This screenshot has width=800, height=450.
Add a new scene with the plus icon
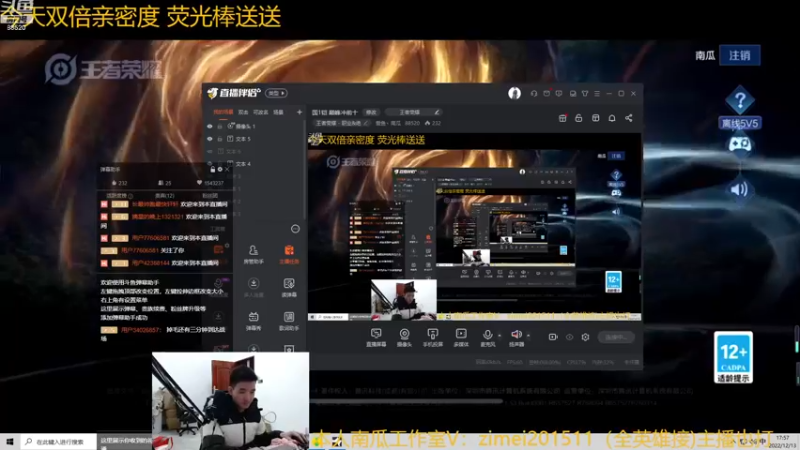(x=299, y=112)
